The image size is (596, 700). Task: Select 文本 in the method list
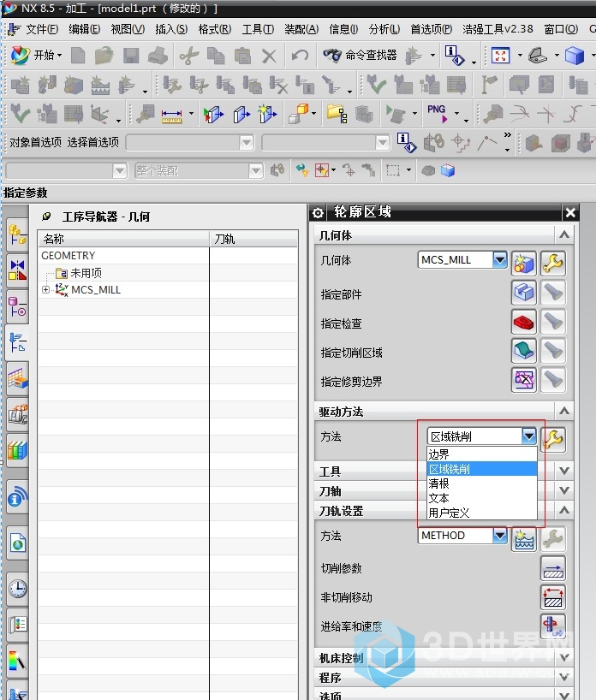point(481,498)
